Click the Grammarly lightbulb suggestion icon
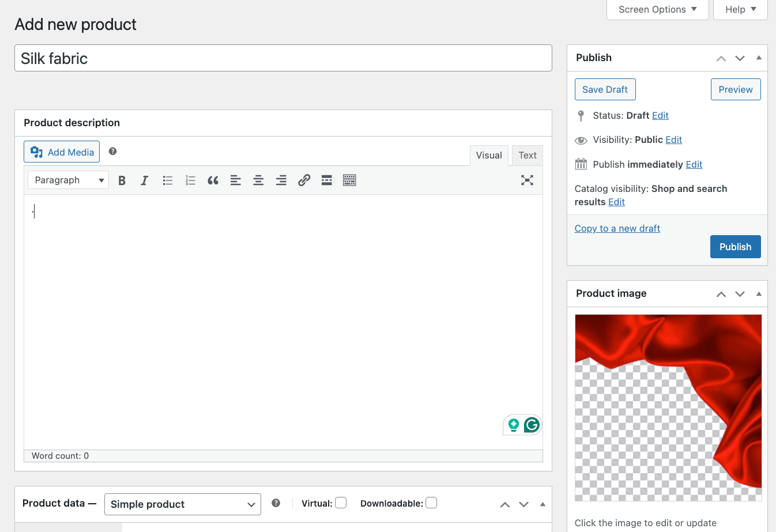The height and width of the screenshot is (532, 776). [x=513, y=425]
